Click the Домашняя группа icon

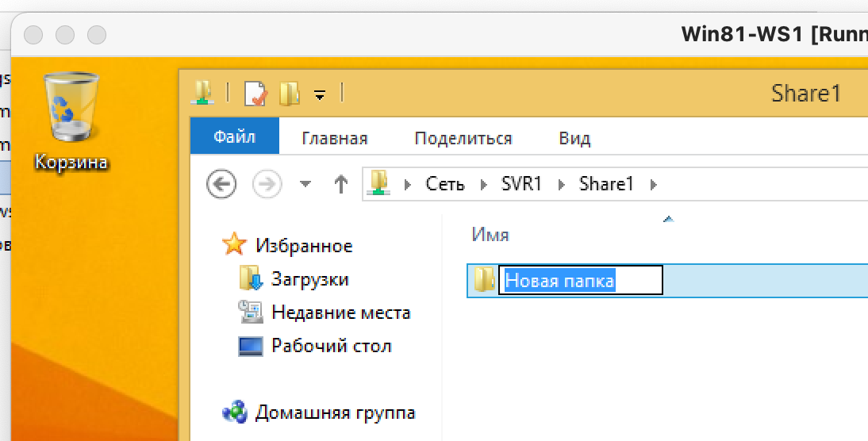[235, 412]
